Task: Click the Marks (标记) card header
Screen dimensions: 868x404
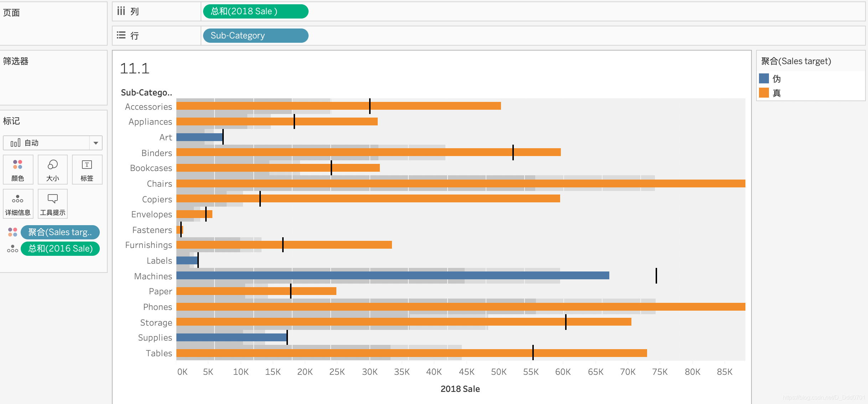Action: [11, 121]
